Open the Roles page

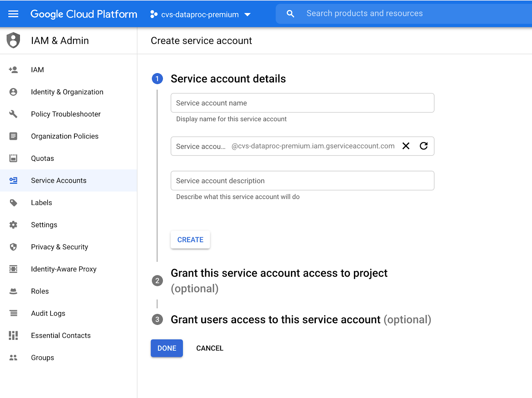(68, 291)
